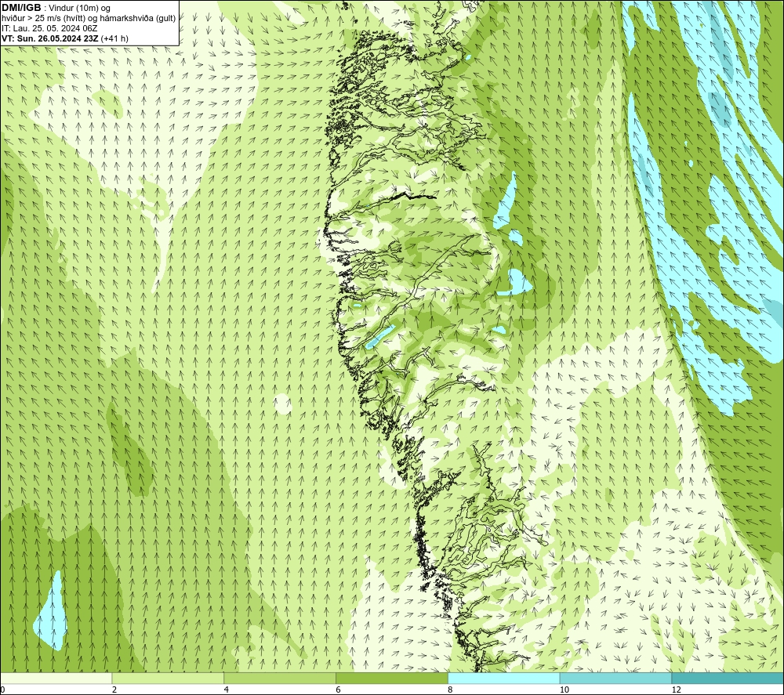Click the 'IT: Lau. 25. 05. 2024 06Z' line
Image resolution: width=784 pixels, height=695 pixels.
pos(49,28)
